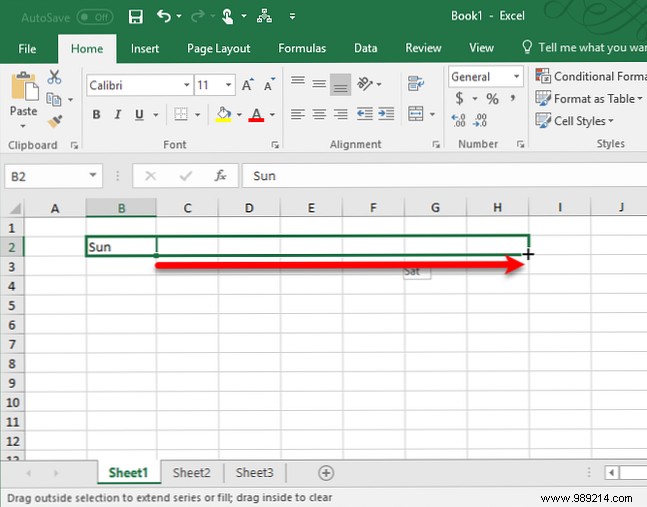Select column D header
647x507 pixels.
(x=249, y=208)
